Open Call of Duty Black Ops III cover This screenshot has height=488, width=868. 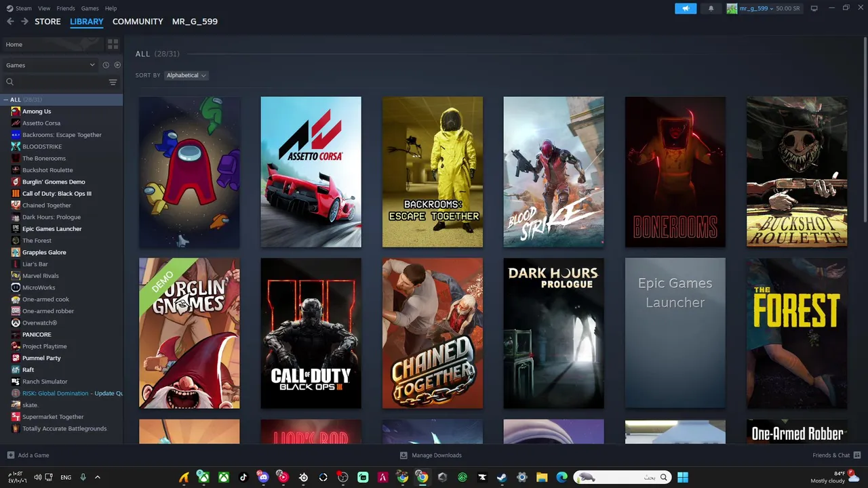[311, 333]
